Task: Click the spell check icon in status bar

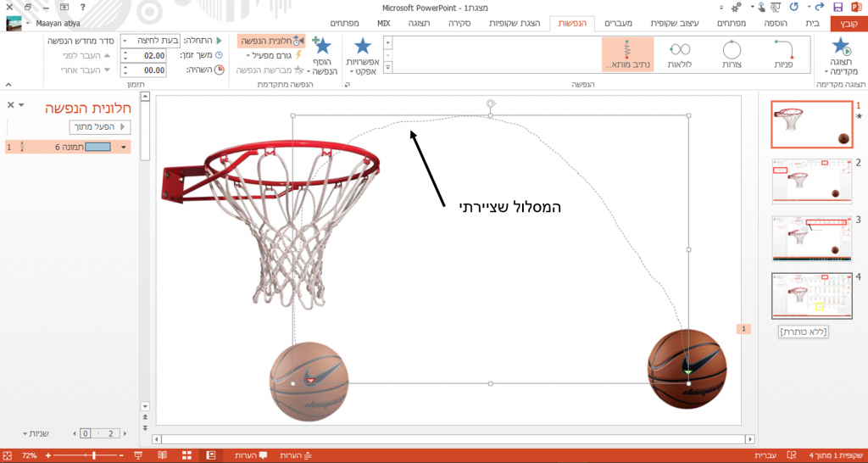Action: coord(793,455)
